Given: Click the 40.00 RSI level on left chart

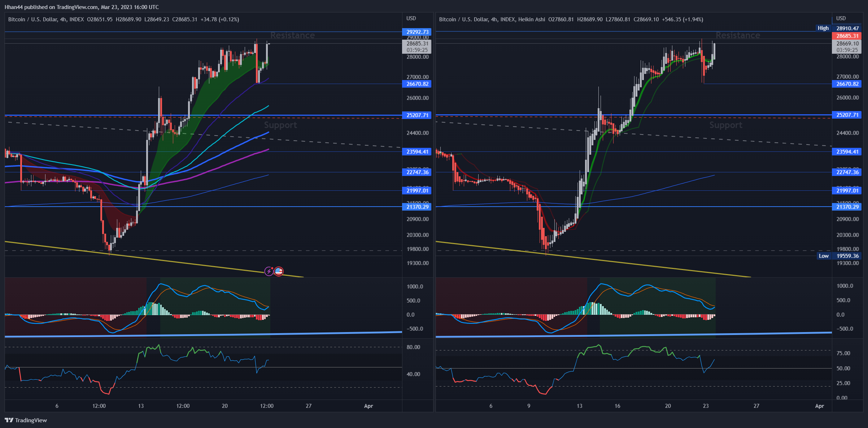Looking at the screenshot, I should [x=414, y=374].
